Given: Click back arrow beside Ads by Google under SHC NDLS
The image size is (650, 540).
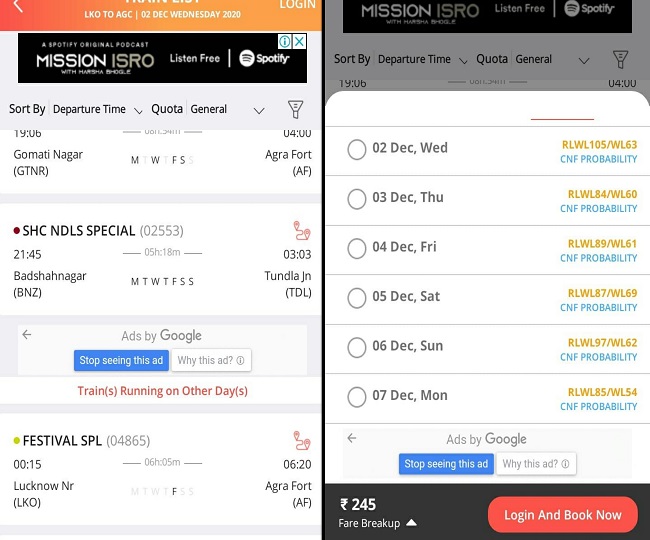Looking at the screenshot, I should coord(27,336).
